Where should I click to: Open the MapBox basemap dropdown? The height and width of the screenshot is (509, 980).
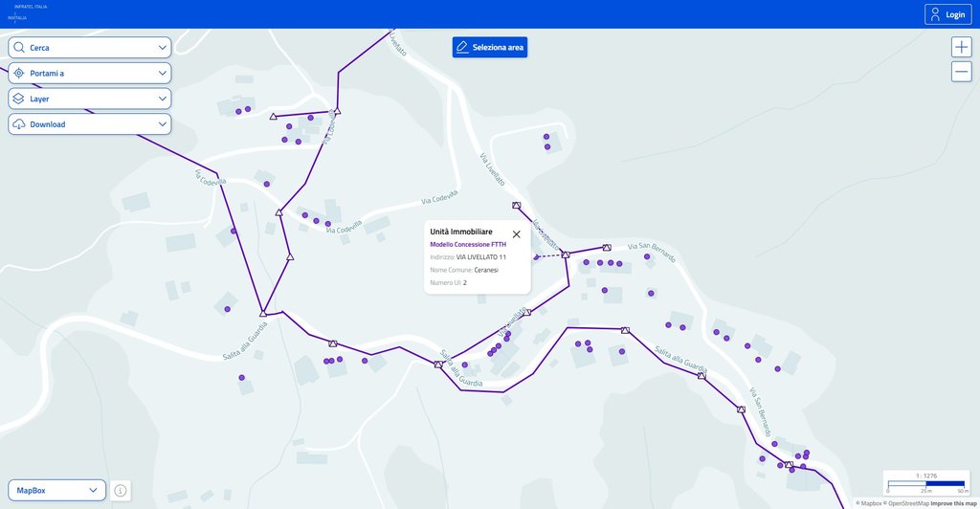tap(56, 490)
